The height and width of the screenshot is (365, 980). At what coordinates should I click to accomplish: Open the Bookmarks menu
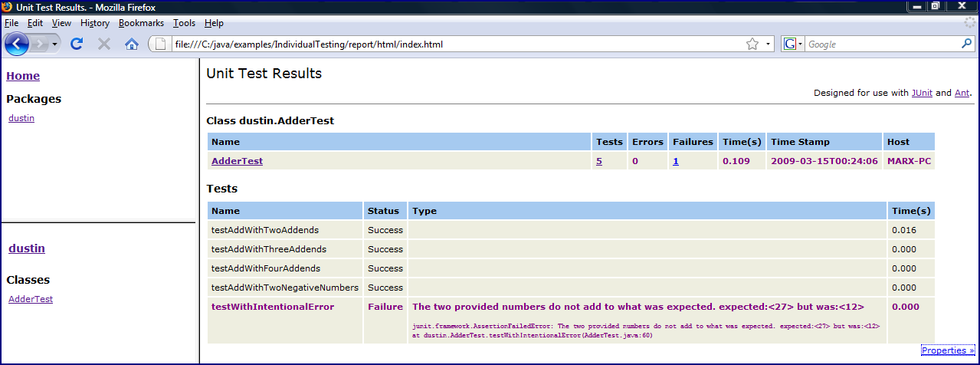coord(141,23)
